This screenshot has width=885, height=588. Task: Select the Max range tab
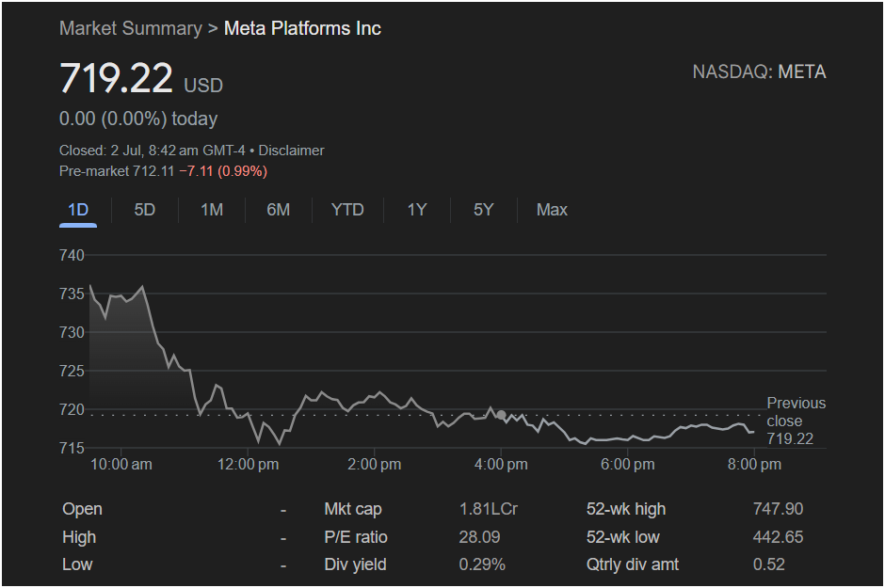click(552, 210)
